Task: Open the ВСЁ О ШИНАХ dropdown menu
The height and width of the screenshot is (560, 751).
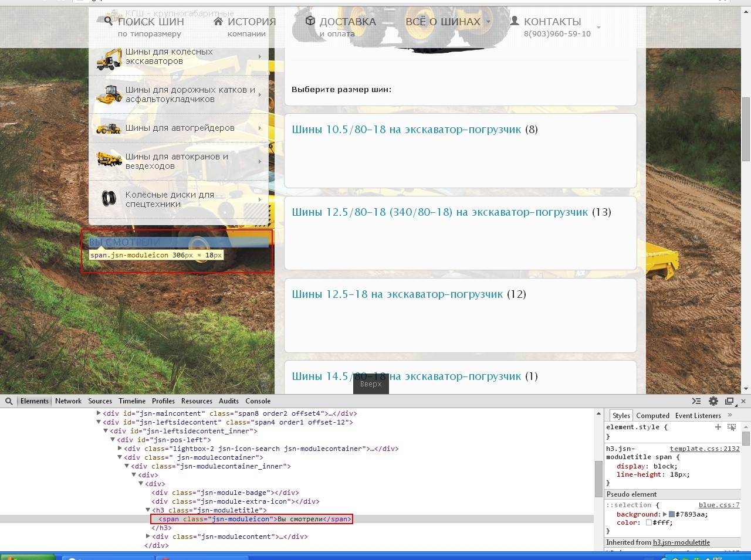Action: [x=448, y=22]
